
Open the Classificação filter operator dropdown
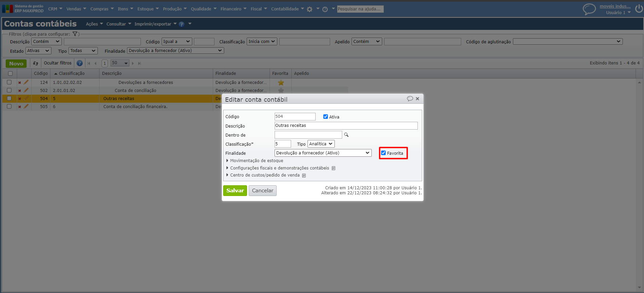pos(262,42)
